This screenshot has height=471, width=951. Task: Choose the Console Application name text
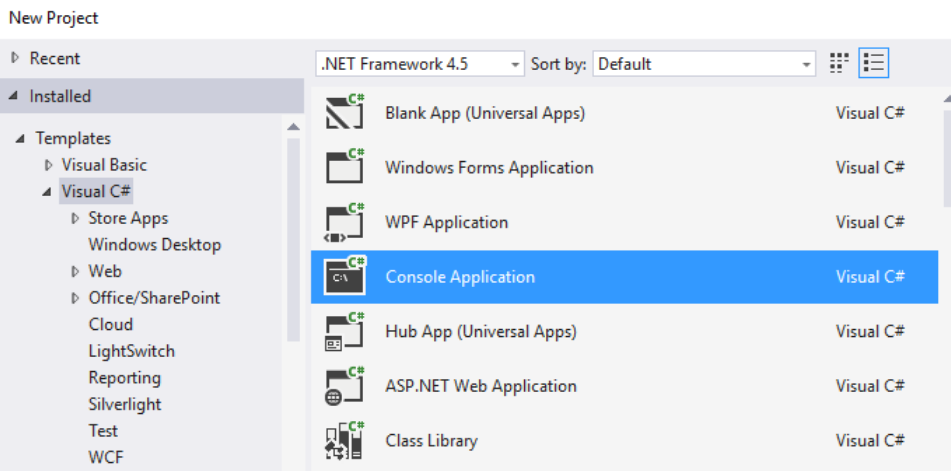point(460,277)
